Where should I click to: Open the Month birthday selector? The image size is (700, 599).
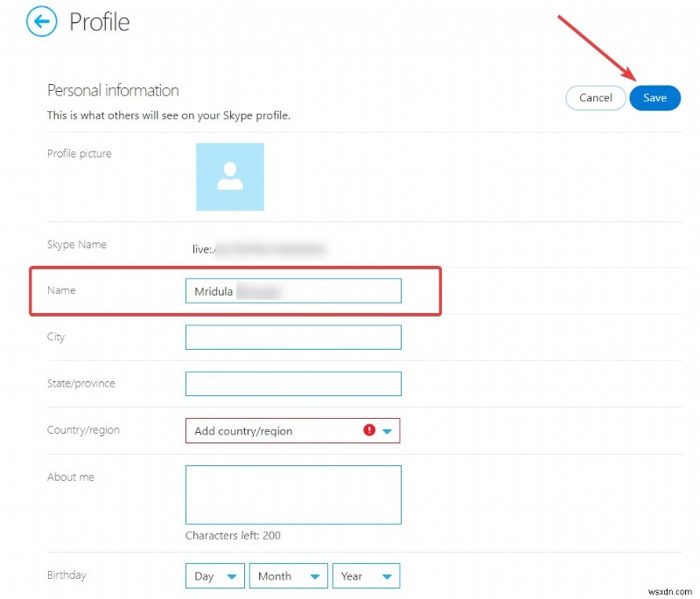tap(288, 575)
